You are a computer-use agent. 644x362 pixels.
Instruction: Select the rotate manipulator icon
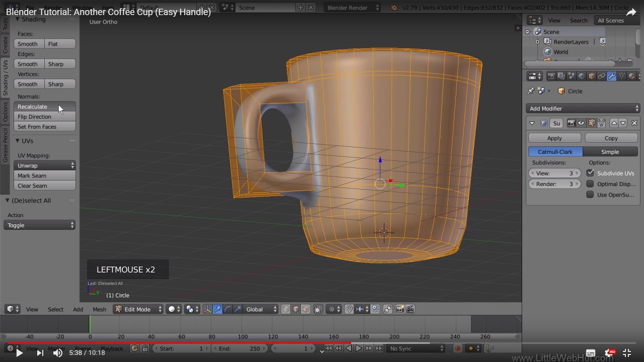227,309
